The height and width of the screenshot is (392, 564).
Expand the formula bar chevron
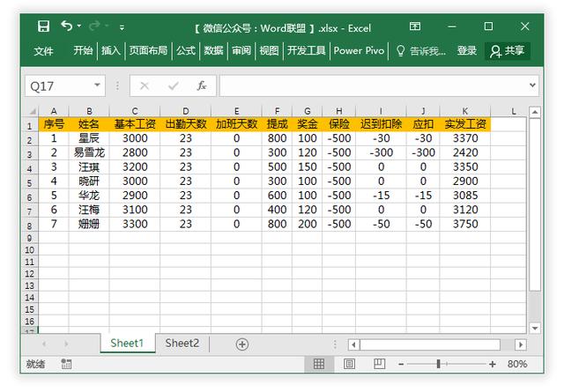(x=532, y=85)
